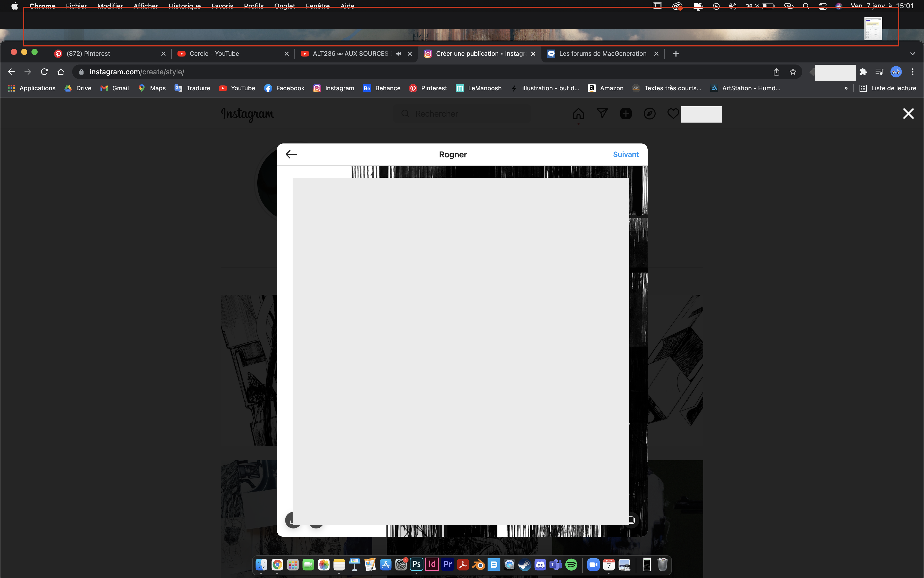This screenshot has height=578, width=924.
Task: Click the Chrome home button
Action: [x=61, y=71]
